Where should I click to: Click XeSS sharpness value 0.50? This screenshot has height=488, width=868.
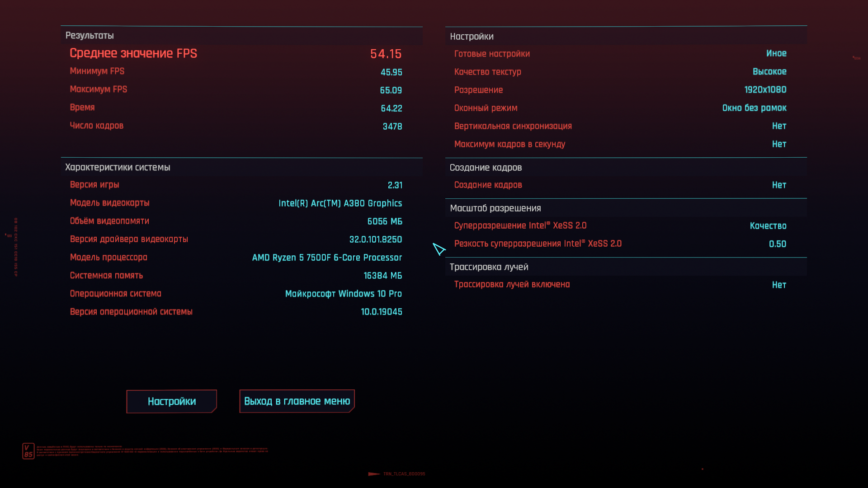tap(777, 244)
